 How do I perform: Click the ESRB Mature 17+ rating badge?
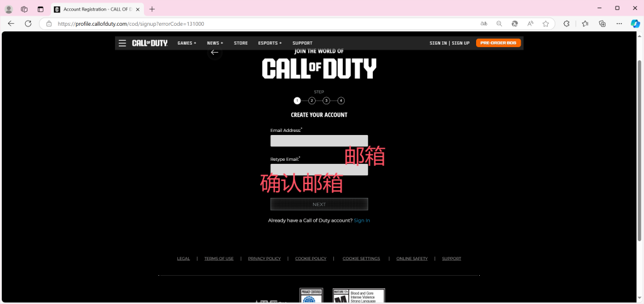tap(359, 296)
